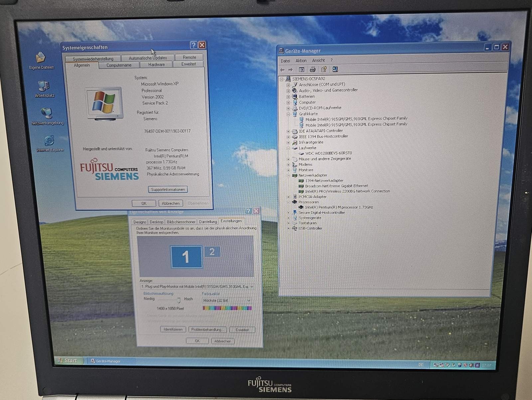
Task: Open the Anzeige monitor selection dropdown
Action: pyautogui.click(x=252, y=286)
